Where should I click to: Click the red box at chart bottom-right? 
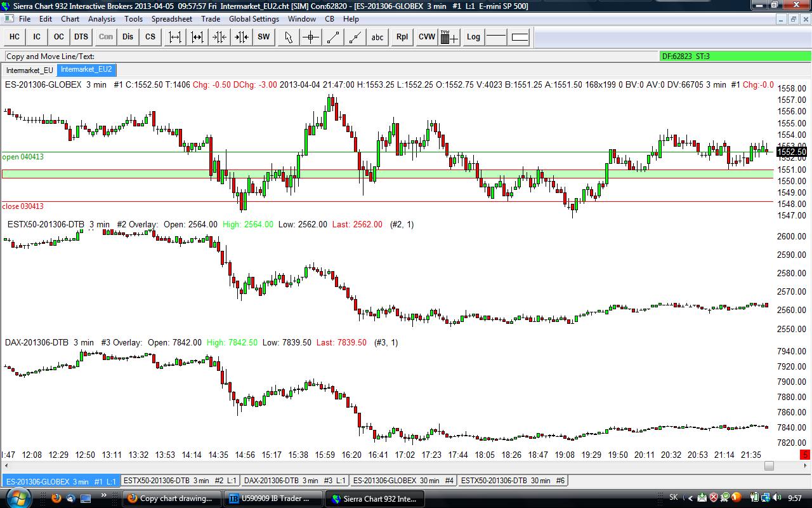[805, 455]
